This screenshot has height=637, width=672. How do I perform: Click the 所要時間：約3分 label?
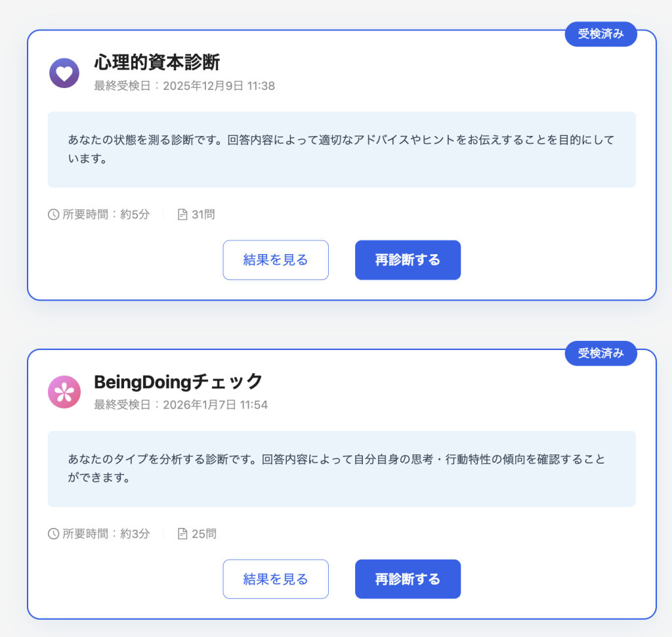click(106, 534)
